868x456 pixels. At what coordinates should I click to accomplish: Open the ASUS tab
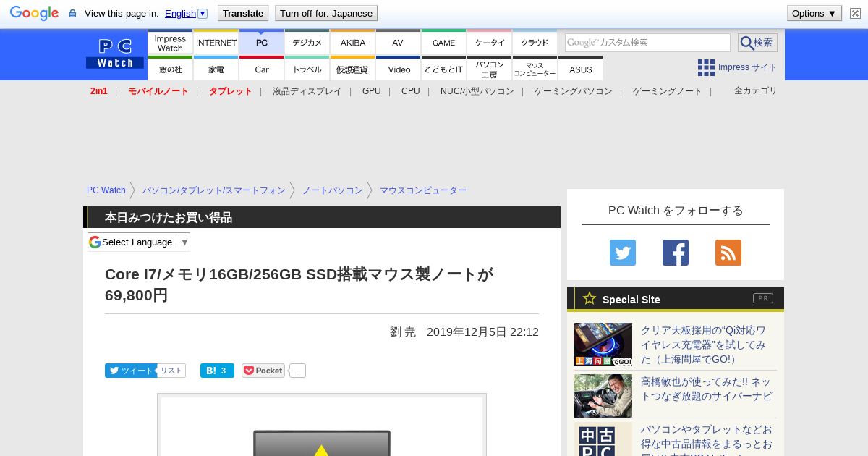581,69
